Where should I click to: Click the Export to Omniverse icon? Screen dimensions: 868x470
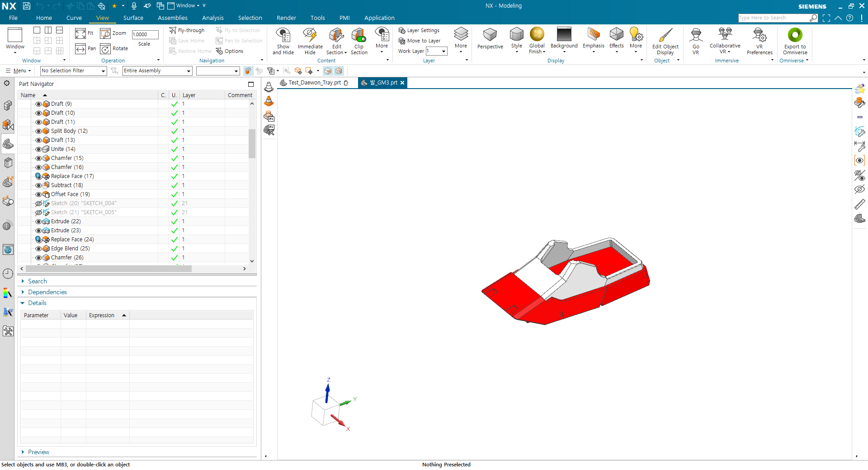point(795,35)
